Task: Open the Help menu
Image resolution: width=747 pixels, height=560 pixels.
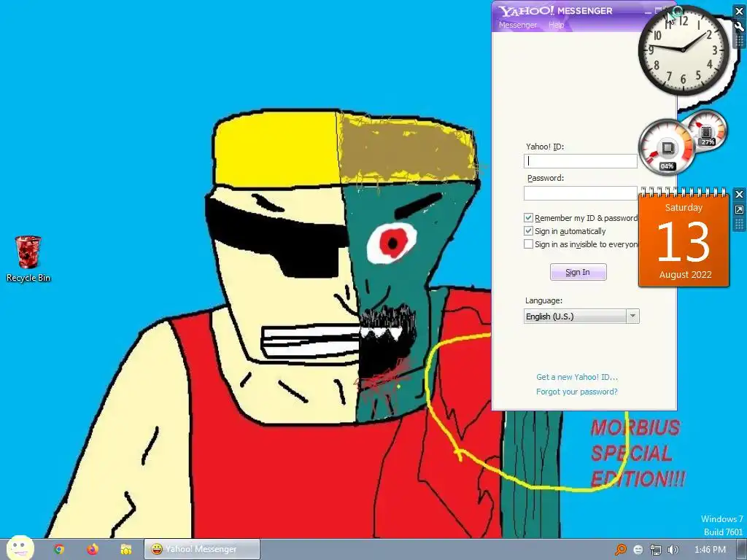Action: click(x=556, y=25)
